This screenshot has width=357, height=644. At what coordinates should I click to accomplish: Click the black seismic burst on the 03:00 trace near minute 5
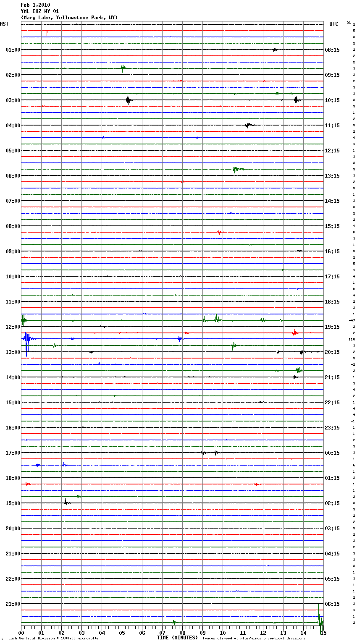[x=128, y=100]
